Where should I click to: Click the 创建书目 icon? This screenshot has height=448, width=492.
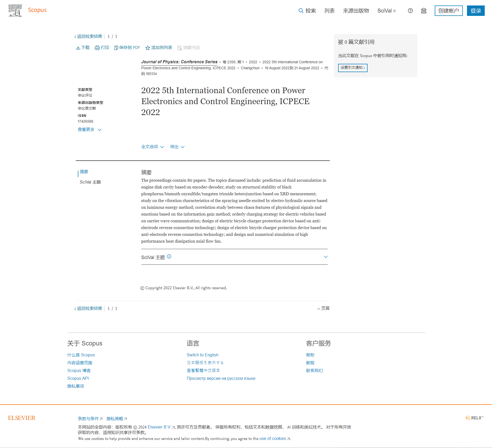(180, 48)
